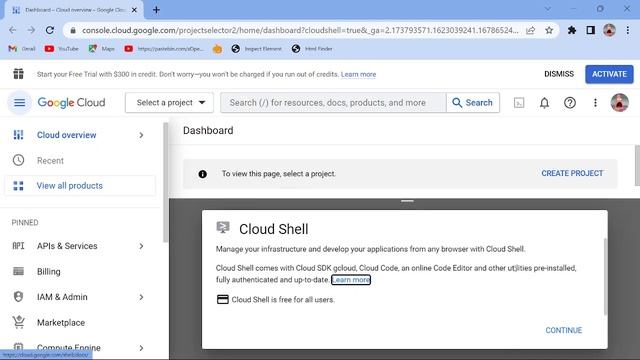Expand the Cloud overview submenu chevron
This screenshot has height=360, width=640.
pyautogui.click(x=141, y=135)
